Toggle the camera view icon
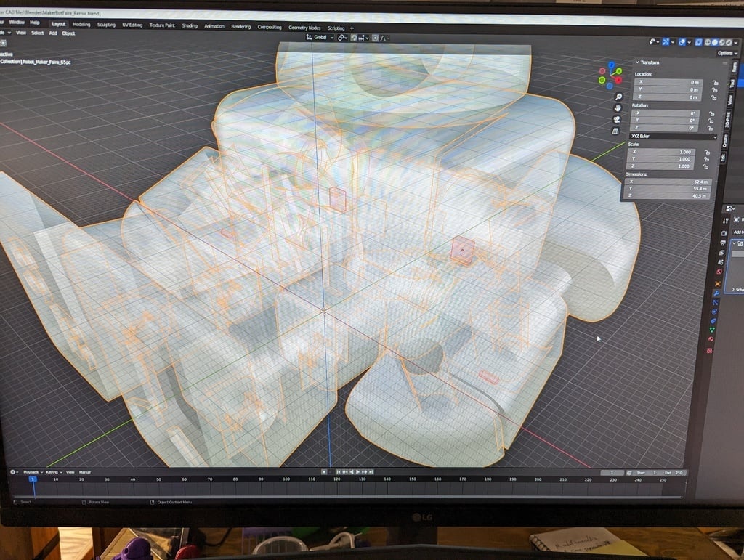 pos(617,120)
